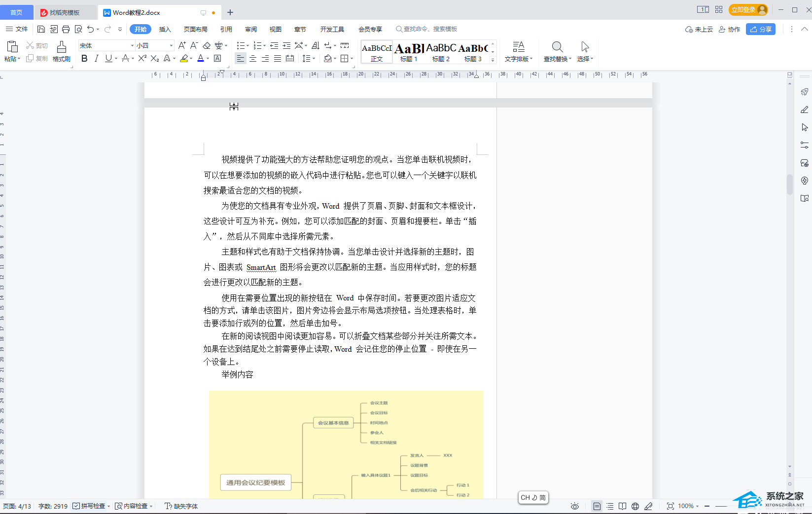Click the command search field (查找命令)
Image resolution: width=812 pixels, height=514 pixels.
click(x=429, y=29)
